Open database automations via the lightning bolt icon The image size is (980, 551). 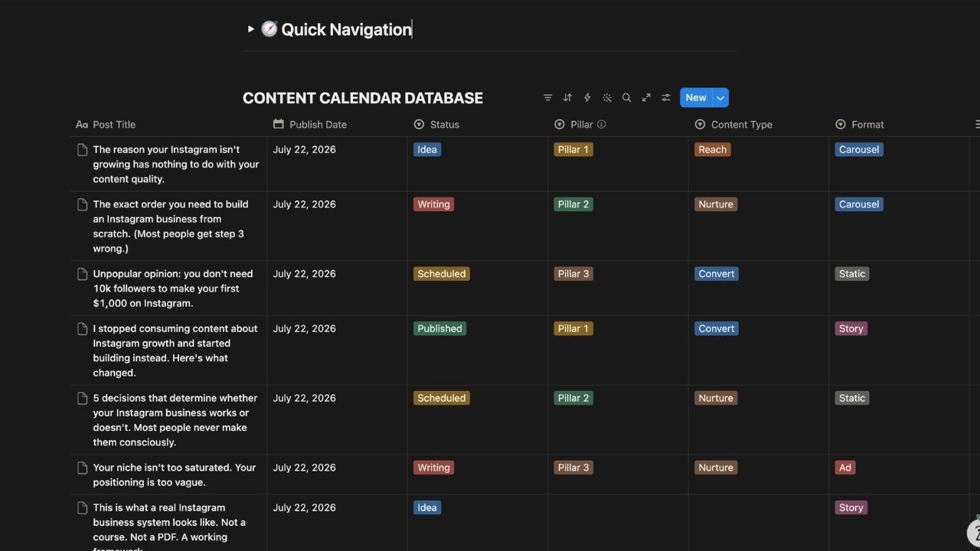(x=586, y=97)
